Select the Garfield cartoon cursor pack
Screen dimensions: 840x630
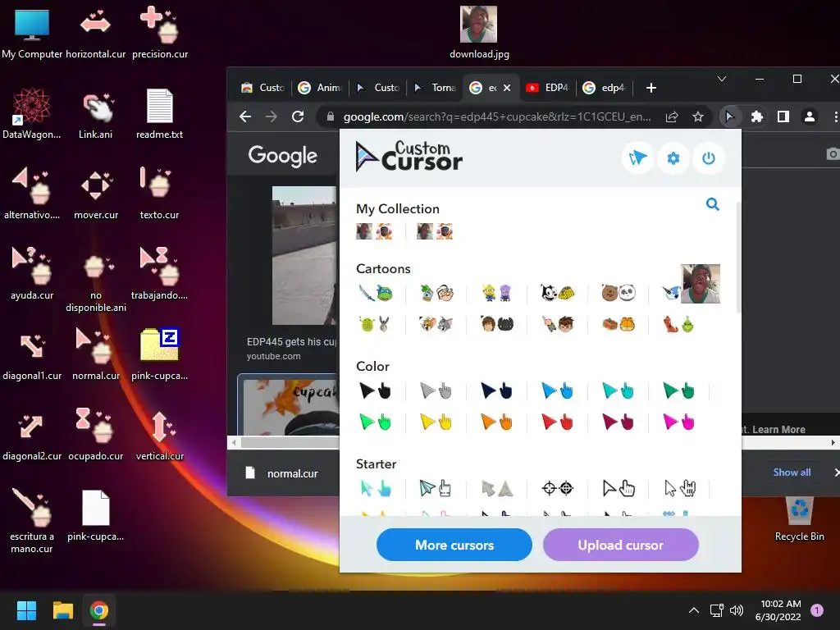pyautogui.click(x=618, y=324)
